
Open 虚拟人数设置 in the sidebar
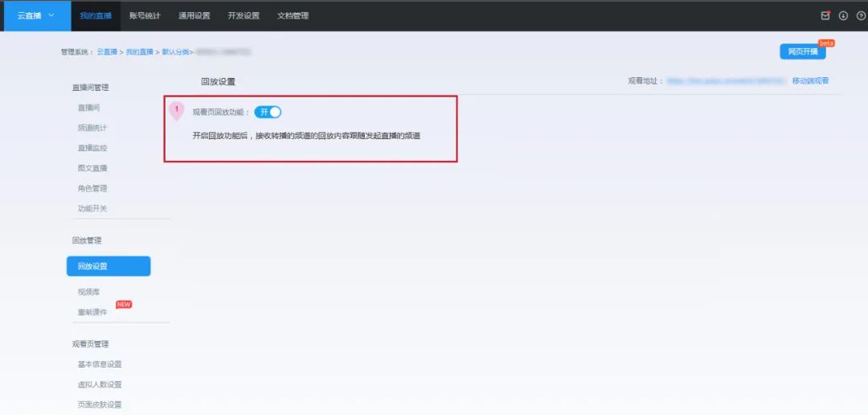coord(99,384)
